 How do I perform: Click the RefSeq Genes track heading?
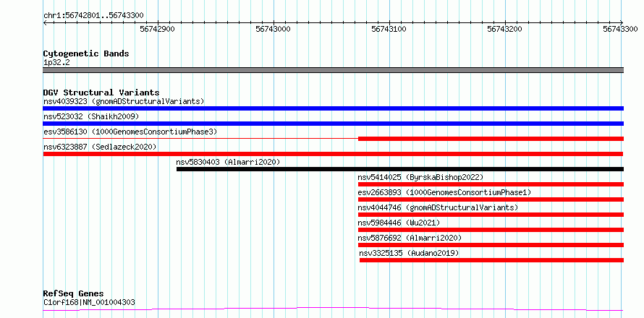click(x=74, y=294)
